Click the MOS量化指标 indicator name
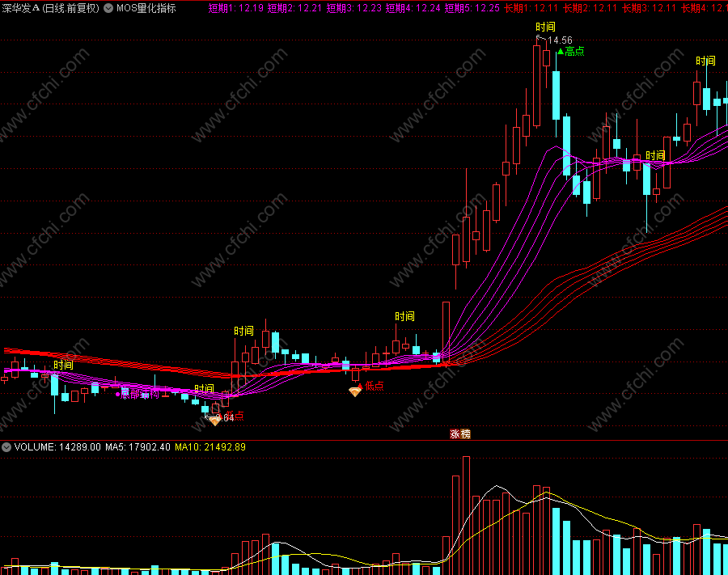728x575 pixels. [x=146, y=8]
